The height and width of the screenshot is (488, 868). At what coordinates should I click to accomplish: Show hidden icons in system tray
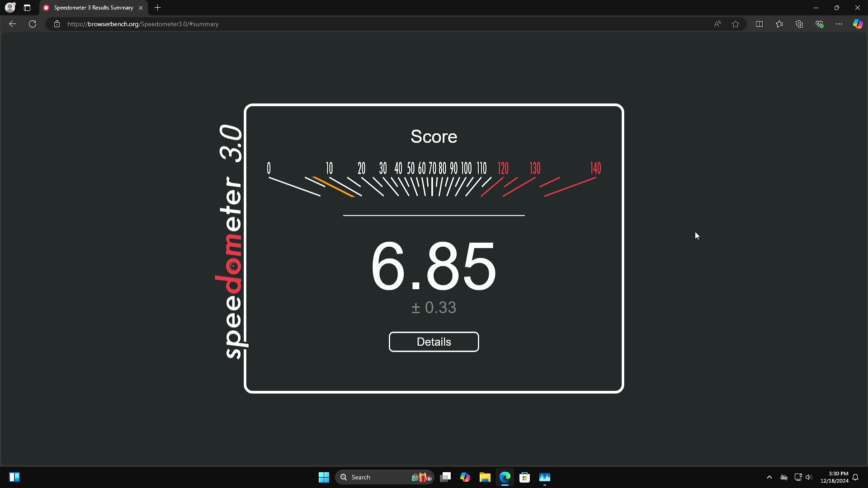coord(769,477)
